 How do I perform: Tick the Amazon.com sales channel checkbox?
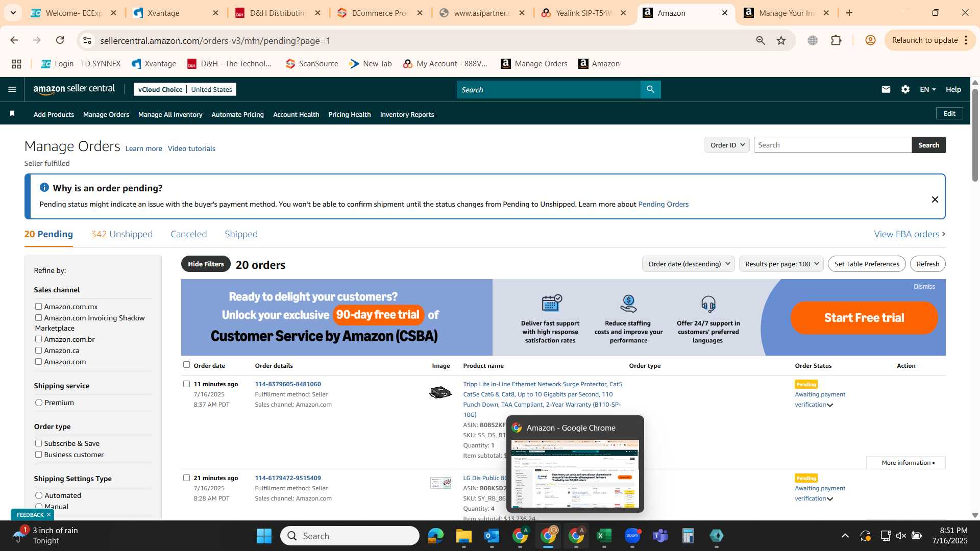coord(38,361)
